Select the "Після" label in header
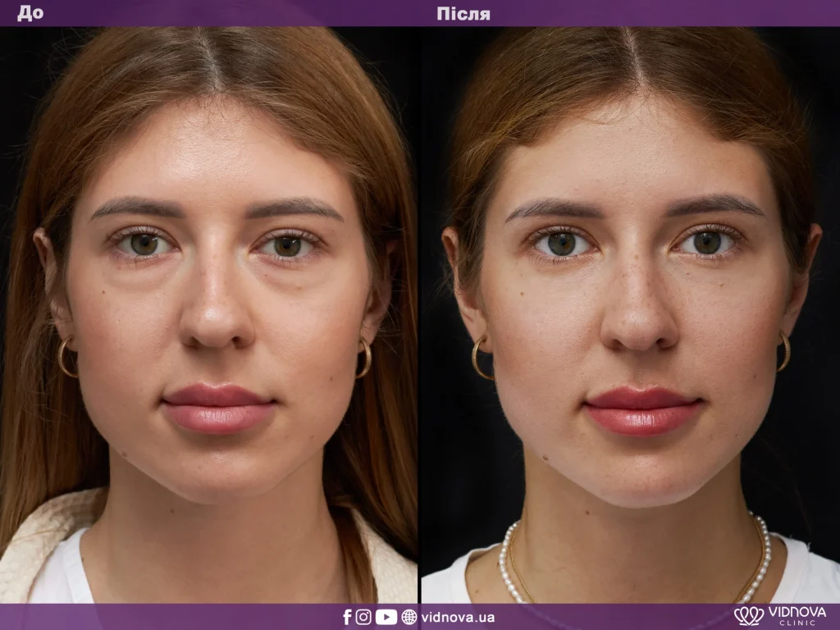Screen dimensions: 840x630 coord(463,13)
